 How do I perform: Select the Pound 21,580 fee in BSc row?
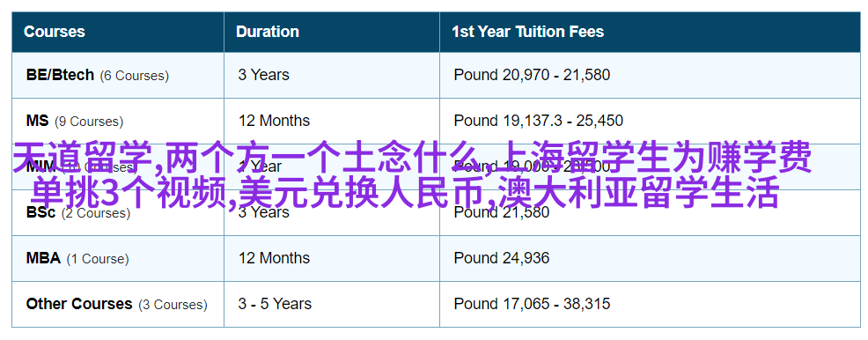tap(502, 212)
